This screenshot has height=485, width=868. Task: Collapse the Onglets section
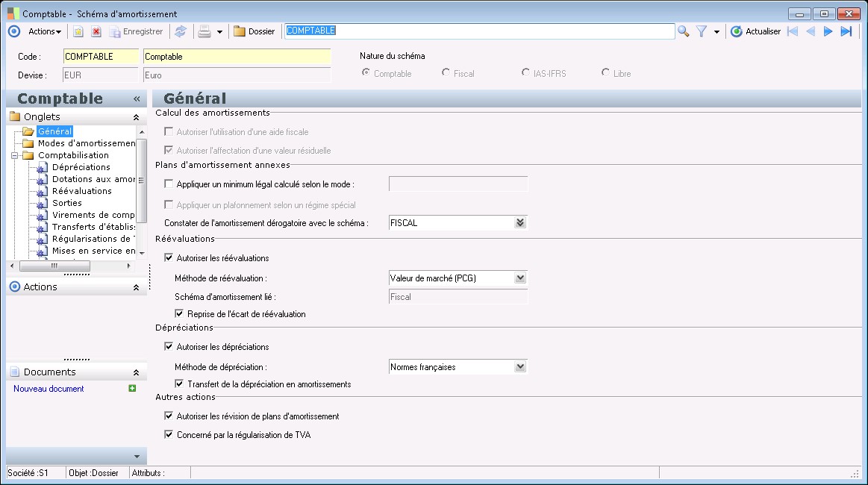pos(136,117)
